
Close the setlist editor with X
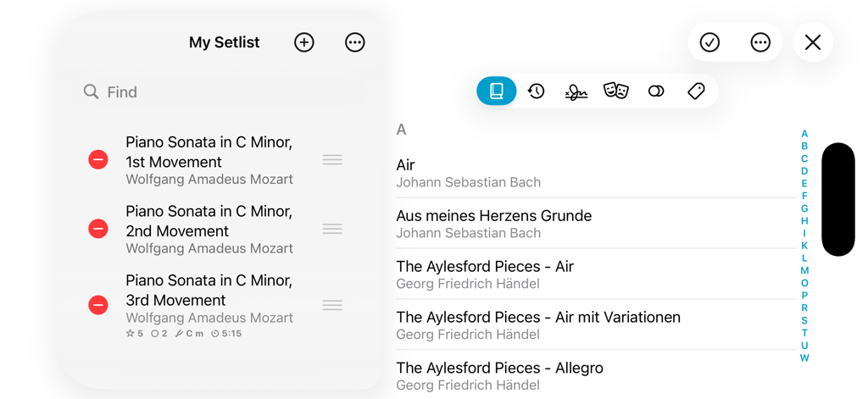coord(812,42)
